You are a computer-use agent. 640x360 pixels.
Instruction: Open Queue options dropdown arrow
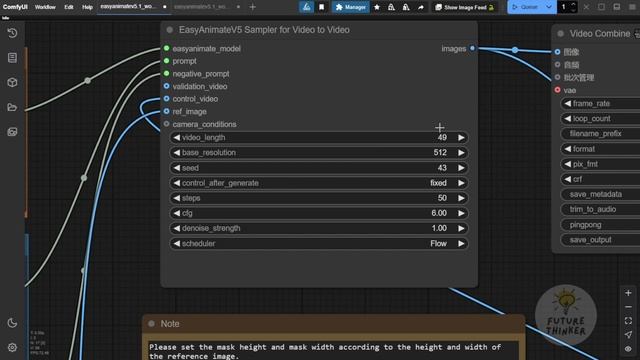click(x=549, y=7)
